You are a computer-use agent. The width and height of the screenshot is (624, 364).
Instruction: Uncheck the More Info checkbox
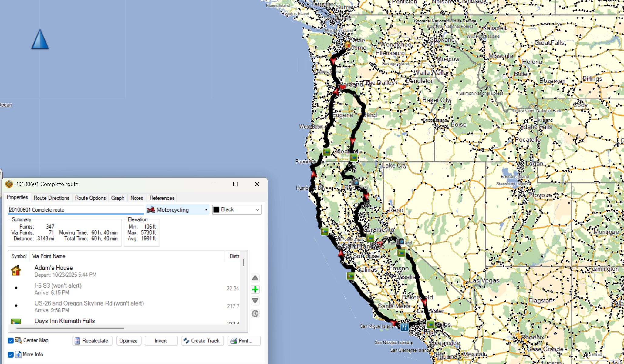click(x=11, y=354)
